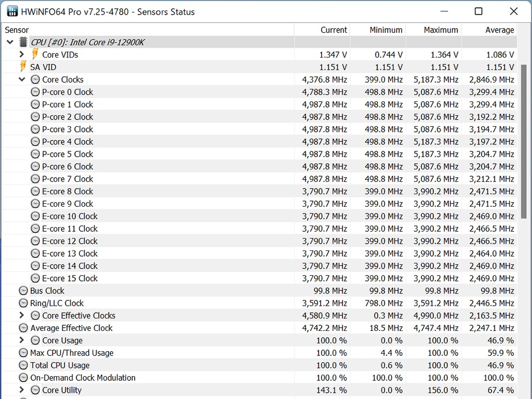Screen dimensions: 532x399
Task: Click the gauge icon next to Total CPU Usage
Action: tap(23, 365)
